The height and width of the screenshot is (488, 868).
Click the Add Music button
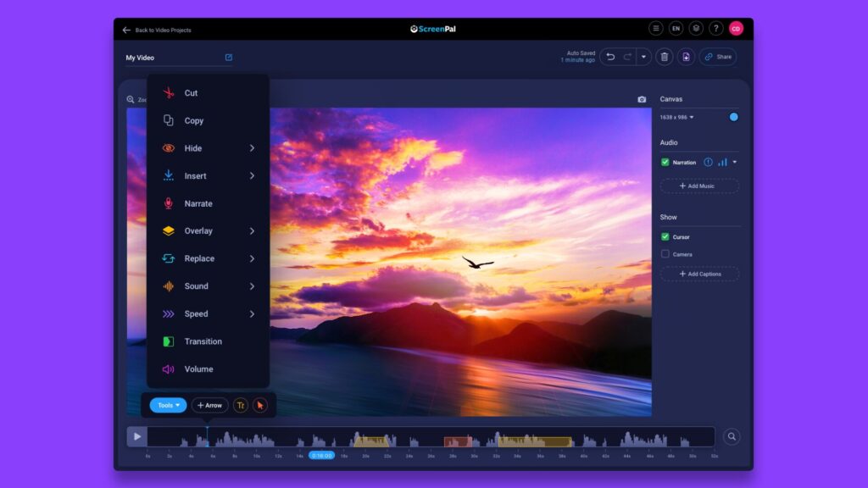click(699, 186)
